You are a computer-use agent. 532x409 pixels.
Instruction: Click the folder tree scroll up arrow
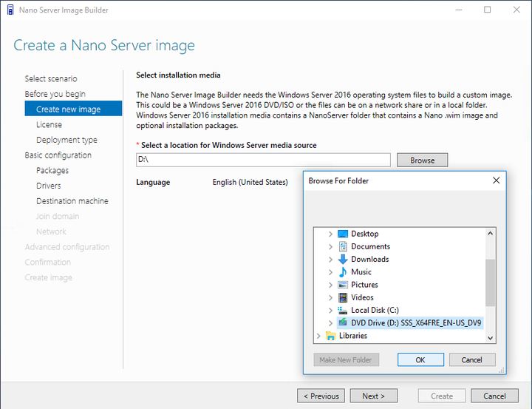(x=490, y=234)
